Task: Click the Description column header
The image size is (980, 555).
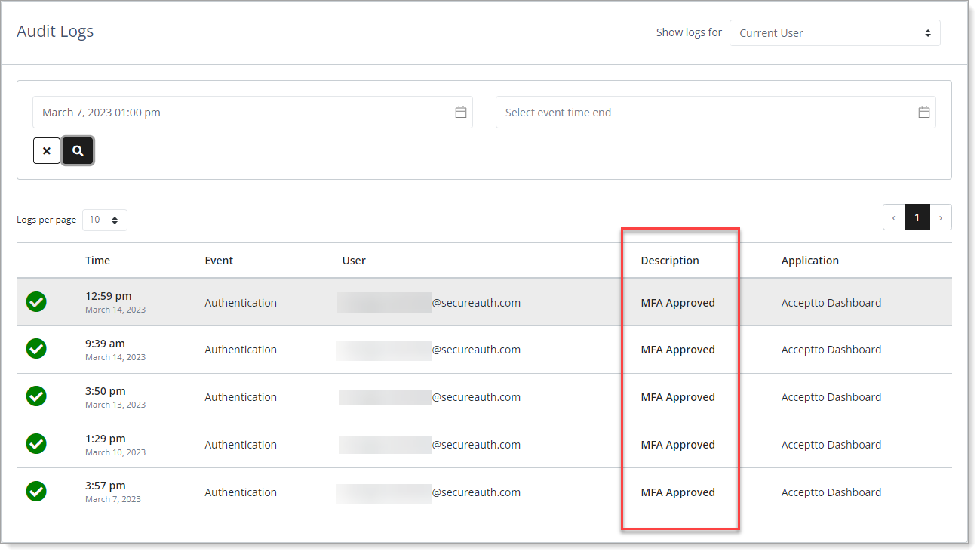Action: [x=670, y=261]
